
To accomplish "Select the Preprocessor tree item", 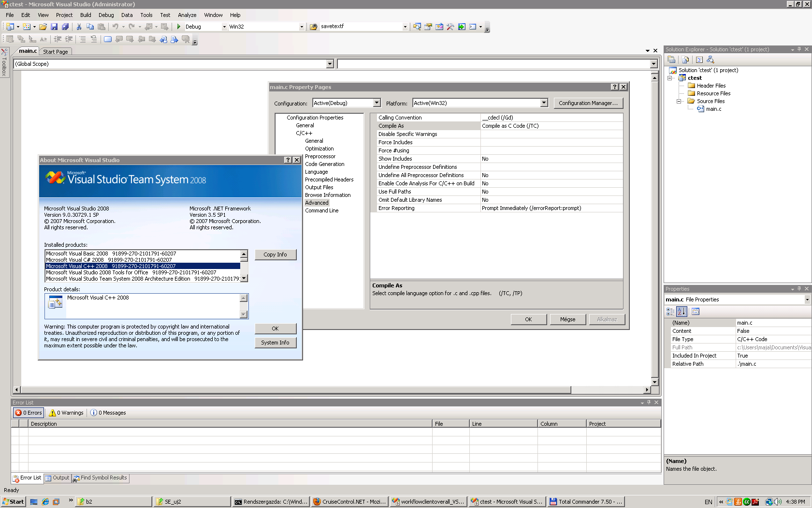I will pos(320,156).
